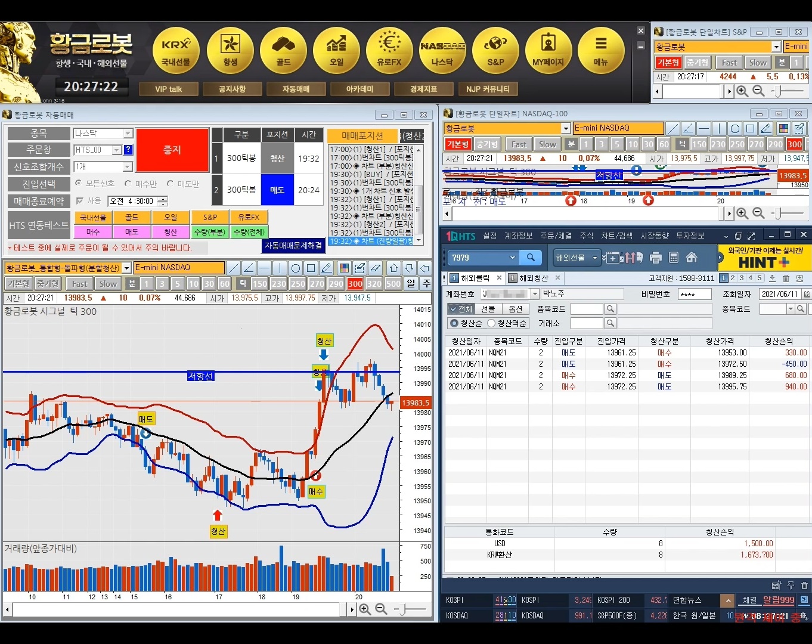Select the diagonal line drawing tool in main chart
Image resolution: width=812 pixels, height=644 pixels.
tap(234, 268)
